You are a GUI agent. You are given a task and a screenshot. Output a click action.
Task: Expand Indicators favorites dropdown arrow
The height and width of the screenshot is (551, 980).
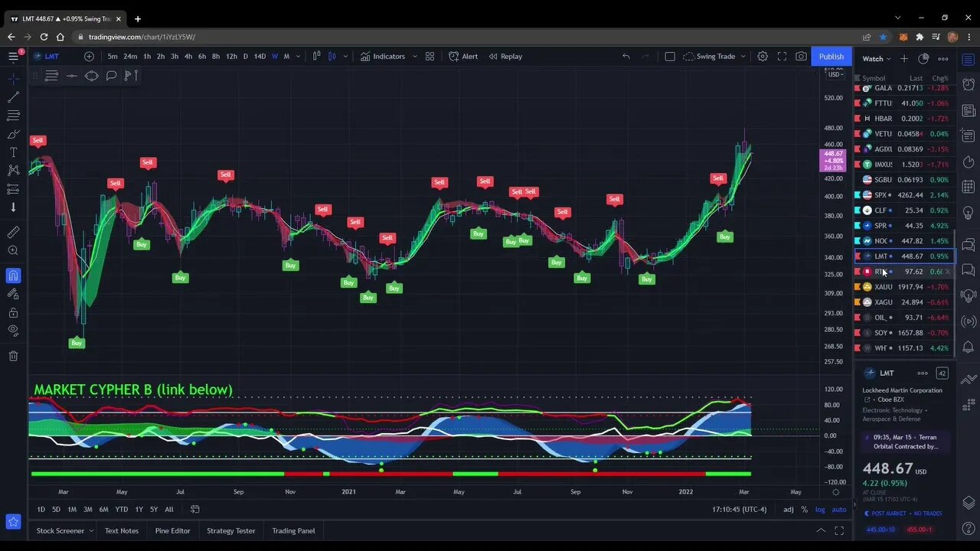(415, 56)
